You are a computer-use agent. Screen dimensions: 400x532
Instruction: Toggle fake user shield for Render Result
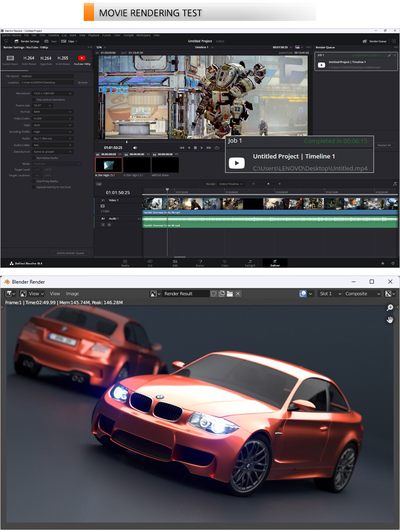click(213, 294)
